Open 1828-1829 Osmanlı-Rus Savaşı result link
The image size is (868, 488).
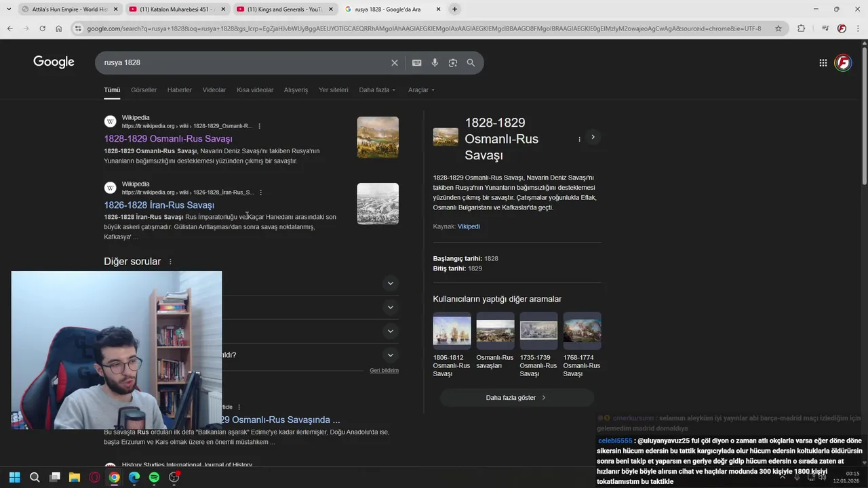coord(168,139)
